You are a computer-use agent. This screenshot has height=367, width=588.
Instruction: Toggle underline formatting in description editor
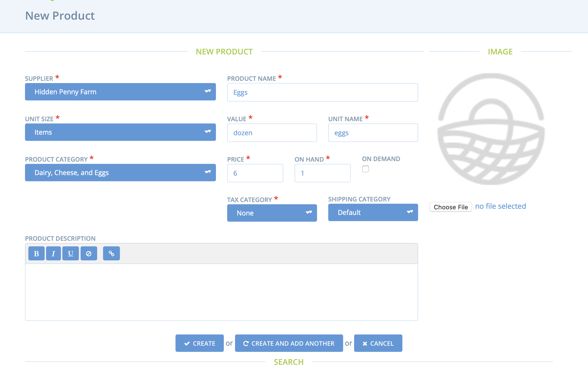point(70,253)
